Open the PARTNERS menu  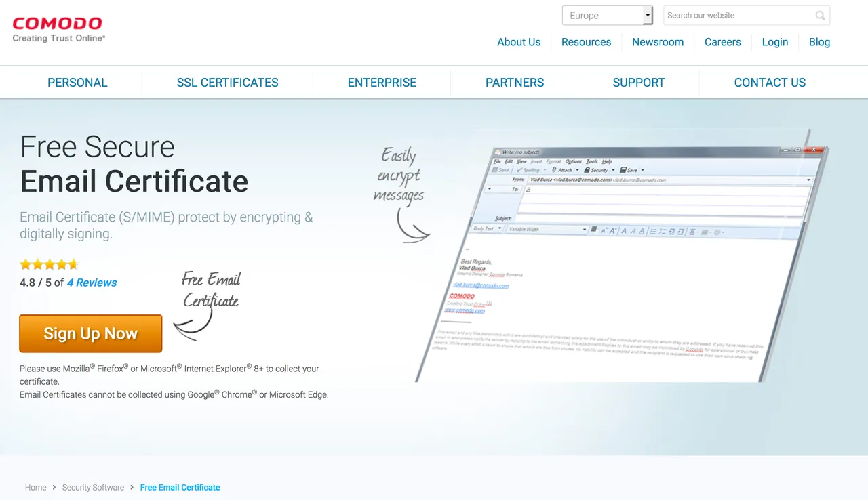coord(515,83)
